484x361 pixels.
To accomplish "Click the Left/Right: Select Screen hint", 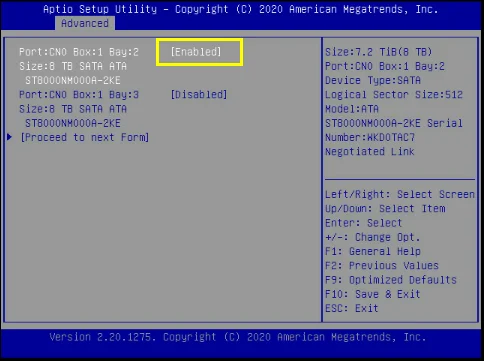I will click(x=400, y=194).
